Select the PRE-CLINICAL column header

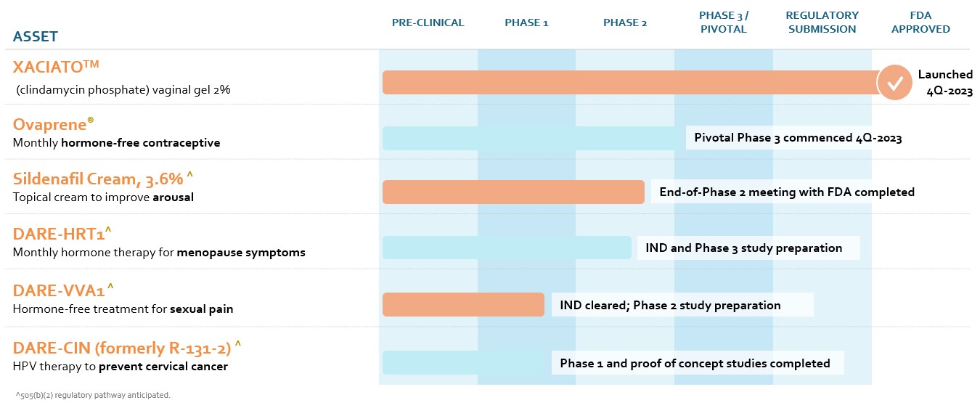click(428, 23)
